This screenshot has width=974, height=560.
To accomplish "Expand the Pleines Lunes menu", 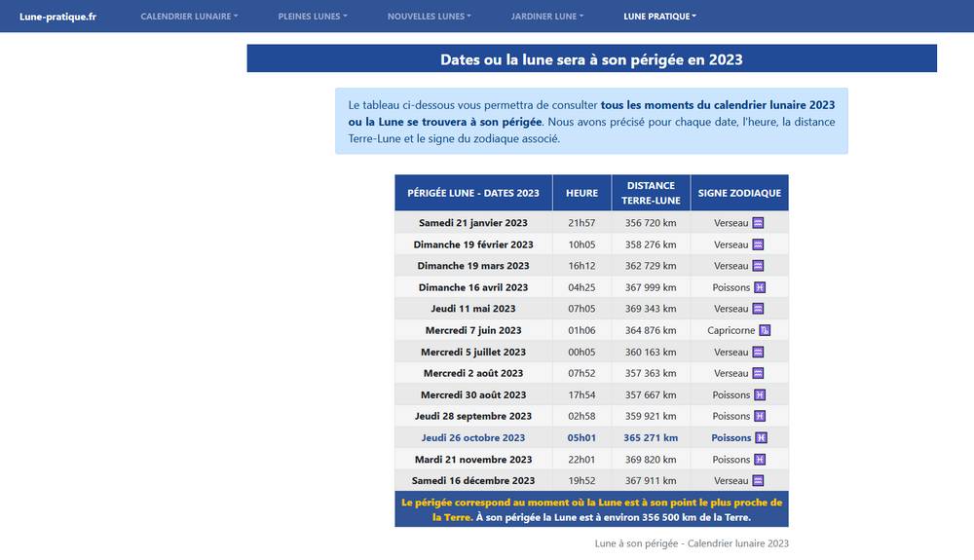I will tap(312, 17).
